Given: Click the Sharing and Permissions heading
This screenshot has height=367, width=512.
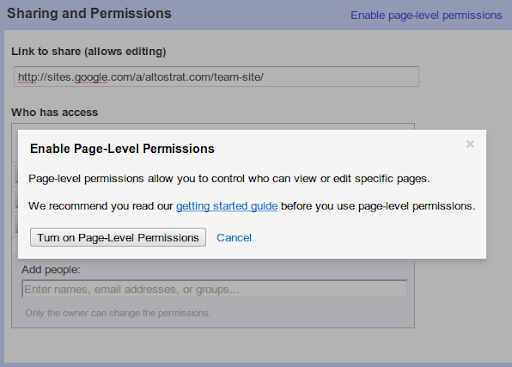Looking at the screenshot, I should click(89, 14).
